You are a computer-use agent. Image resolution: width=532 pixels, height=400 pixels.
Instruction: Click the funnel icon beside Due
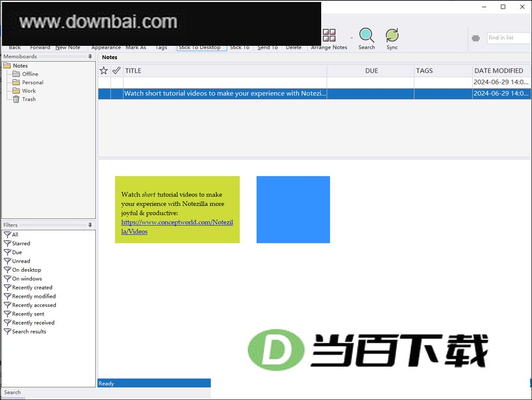pyautogui.click(x=7, y=252)
